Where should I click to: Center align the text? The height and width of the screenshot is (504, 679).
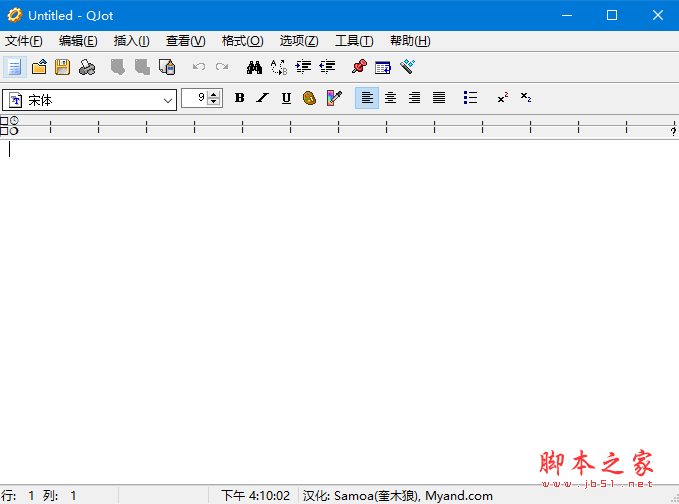click(390, 98)
